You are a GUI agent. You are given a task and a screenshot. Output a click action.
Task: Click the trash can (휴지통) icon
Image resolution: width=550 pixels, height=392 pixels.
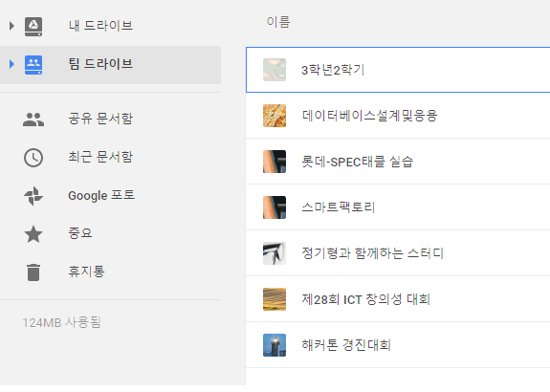pos(33,272)
